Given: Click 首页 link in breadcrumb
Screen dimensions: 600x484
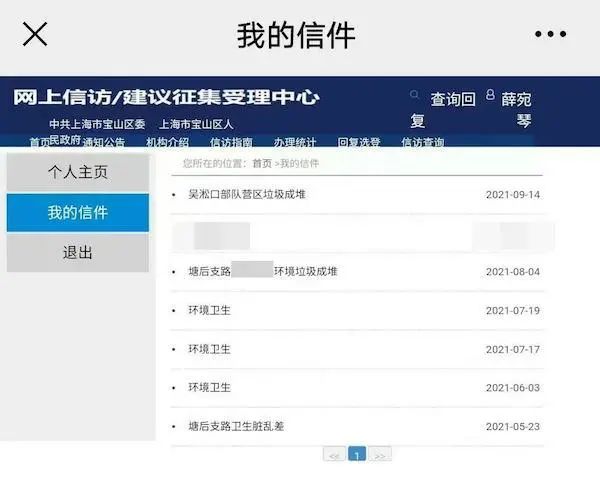Looking at the screenshot, I should tap(261, 163).
